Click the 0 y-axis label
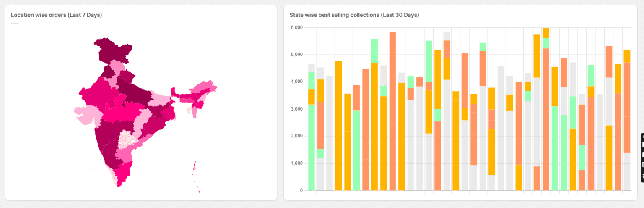The image size is (644, 208). [301, 191]
